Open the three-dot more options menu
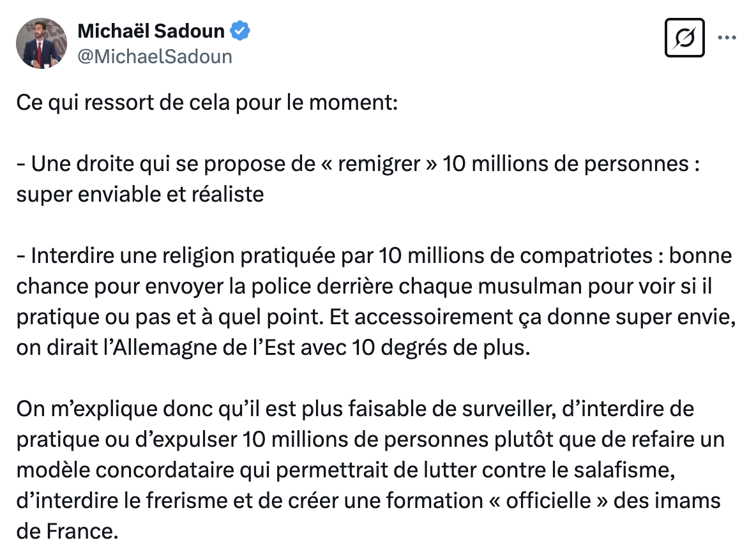The height and width of the screenshot is (554, 756). tap(727, 38)
